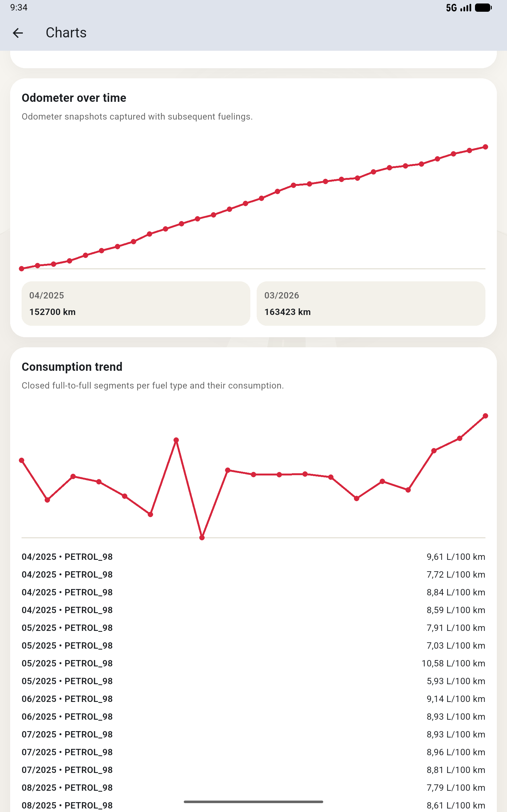Tap the Charts page title
The width and height of the screenshot is (507, 812).
point(66,33)
